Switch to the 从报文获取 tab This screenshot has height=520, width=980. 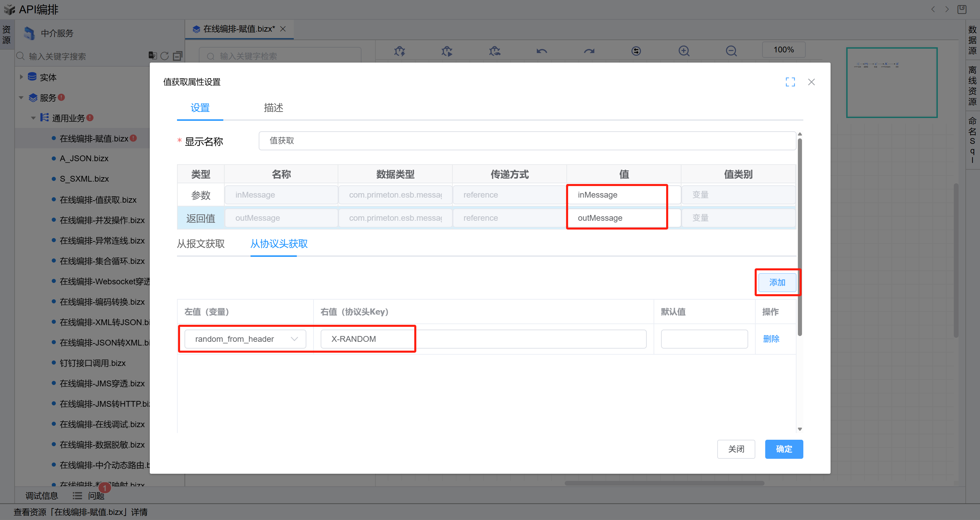pyautogui.click(x=200, y=243)
